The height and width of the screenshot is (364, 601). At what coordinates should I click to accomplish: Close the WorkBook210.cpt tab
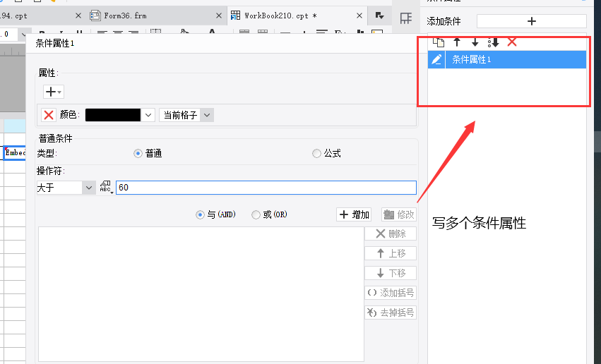pos(359,16)
